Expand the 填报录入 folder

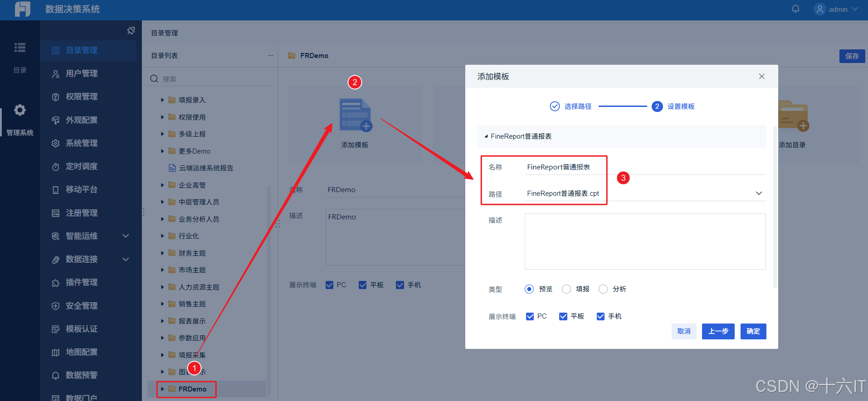tap(162, 100)
